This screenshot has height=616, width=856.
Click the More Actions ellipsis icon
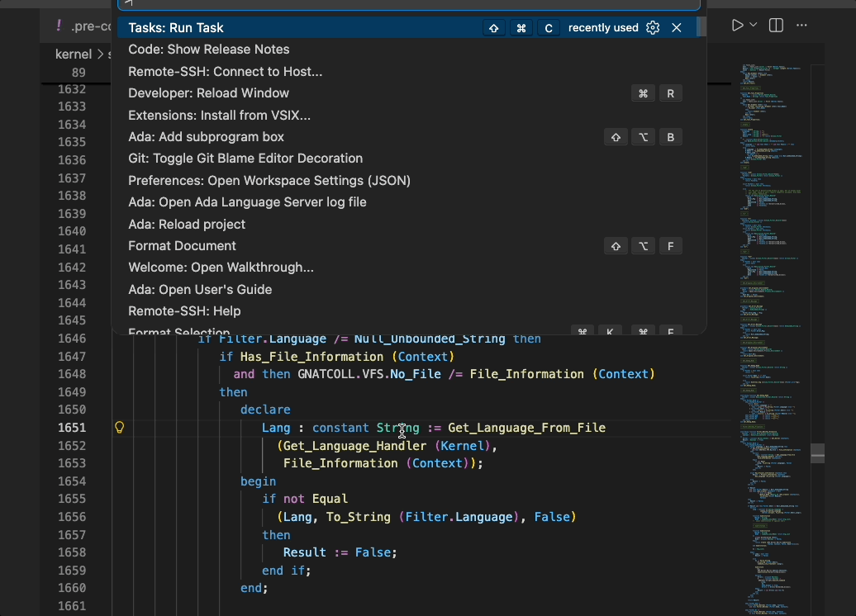(x=801, y=26)
